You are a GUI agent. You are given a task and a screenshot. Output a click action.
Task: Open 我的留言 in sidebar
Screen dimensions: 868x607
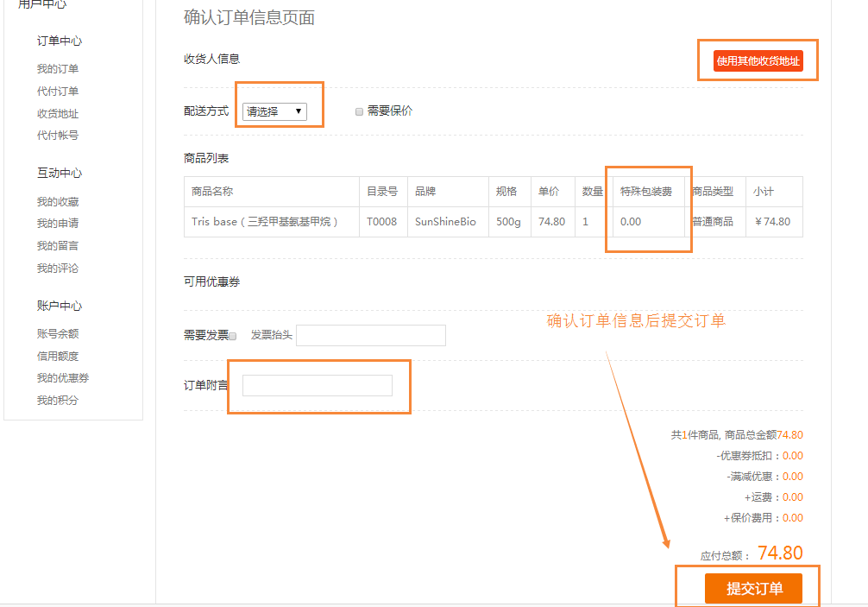(58, 246)
